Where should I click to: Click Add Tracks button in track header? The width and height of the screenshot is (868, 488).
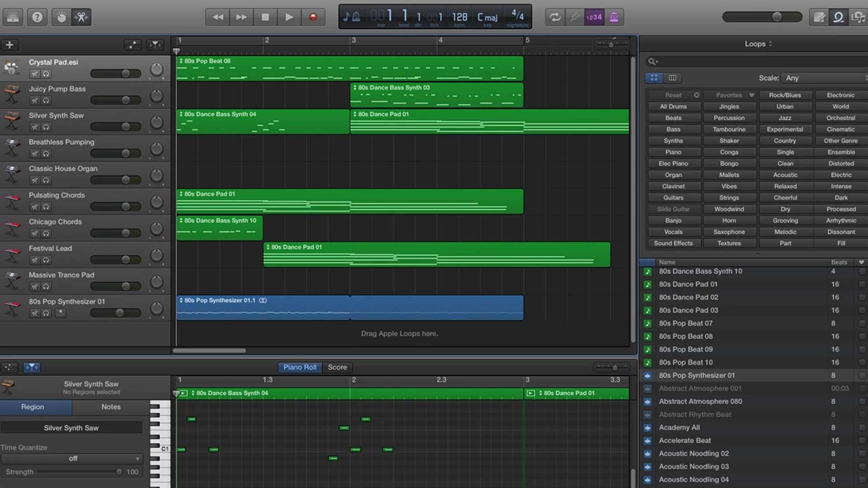(x=9, y=45)
